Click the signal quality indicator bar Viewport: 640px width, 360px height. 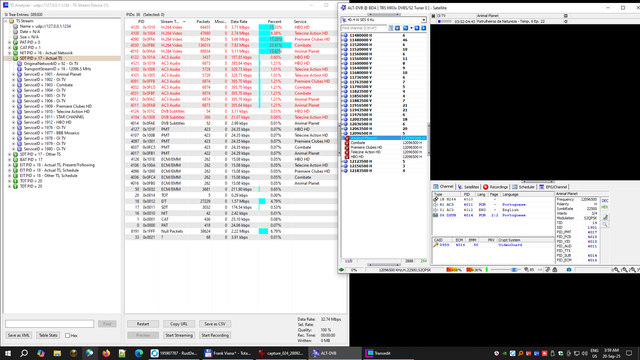(474, 270)
